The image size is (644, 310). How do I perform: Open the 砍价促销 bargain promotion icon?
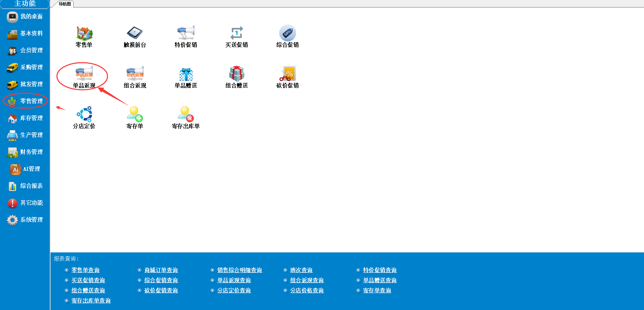coord(288,77)
